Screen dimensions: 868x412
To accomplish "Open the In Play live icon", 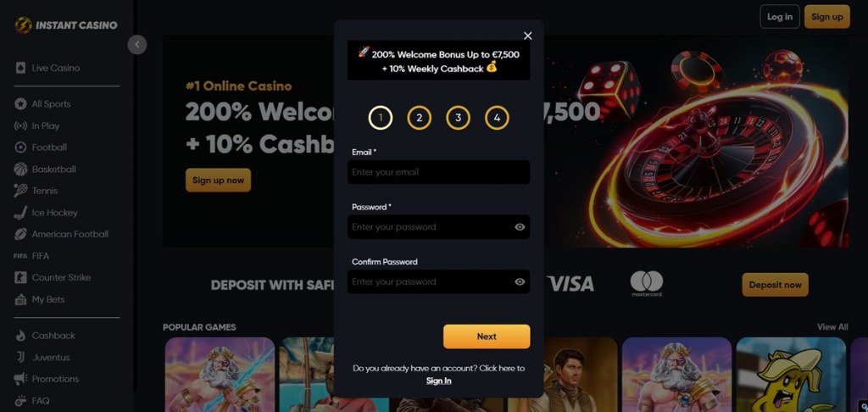I will 20,125.
